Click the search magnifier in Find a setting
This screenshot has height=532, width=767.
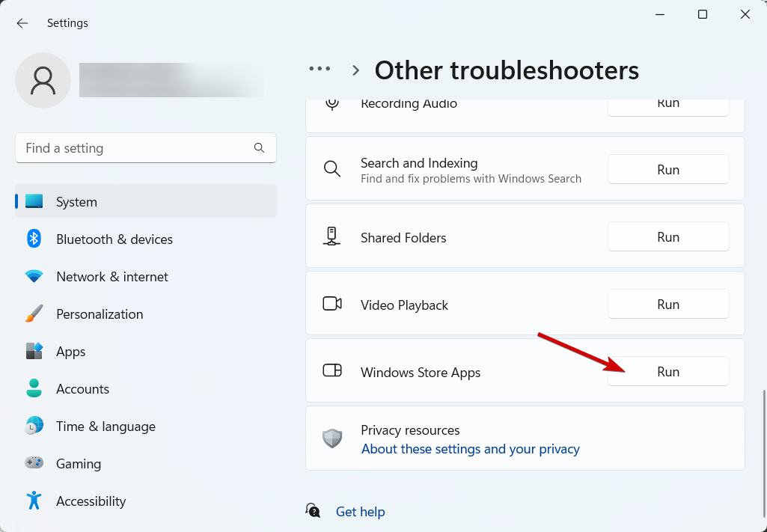pos(259,147)
